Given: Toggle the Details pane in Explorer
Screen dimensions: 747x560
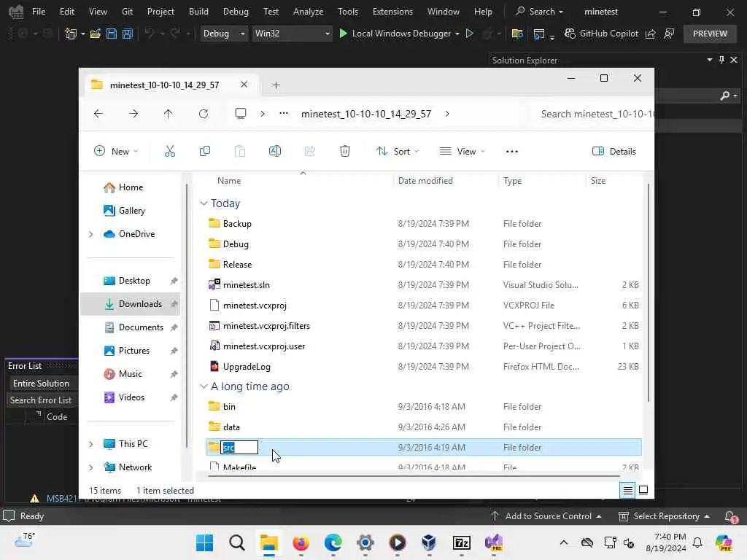Looking at the screenshot, I should click(x=614, y=152).
